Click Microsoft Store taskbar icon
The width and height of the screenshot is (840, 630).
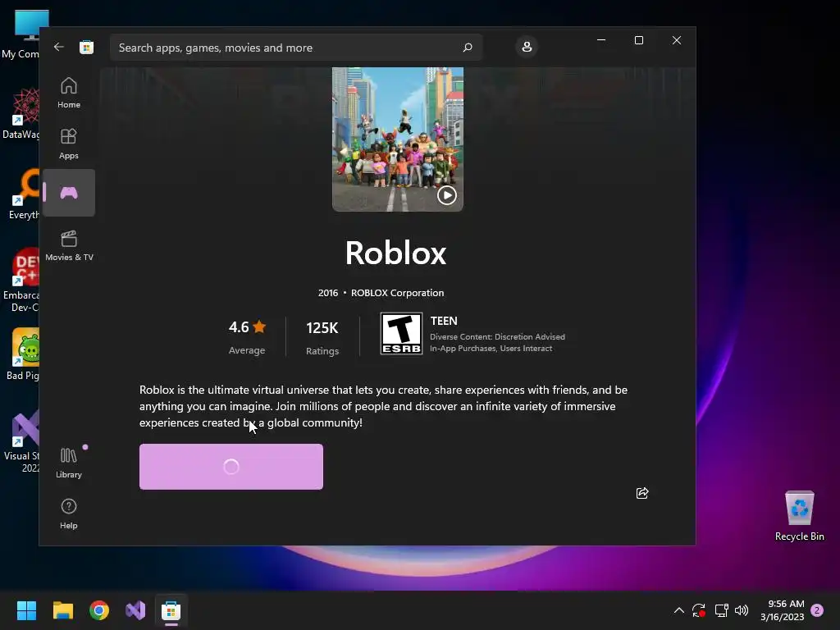coord(171,610)
